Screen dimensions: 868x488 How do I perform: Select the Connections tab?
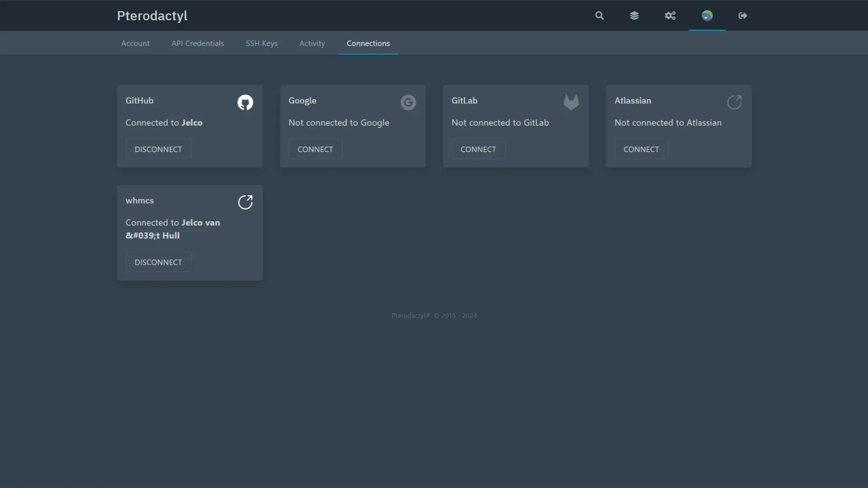(x=368, y=43)
